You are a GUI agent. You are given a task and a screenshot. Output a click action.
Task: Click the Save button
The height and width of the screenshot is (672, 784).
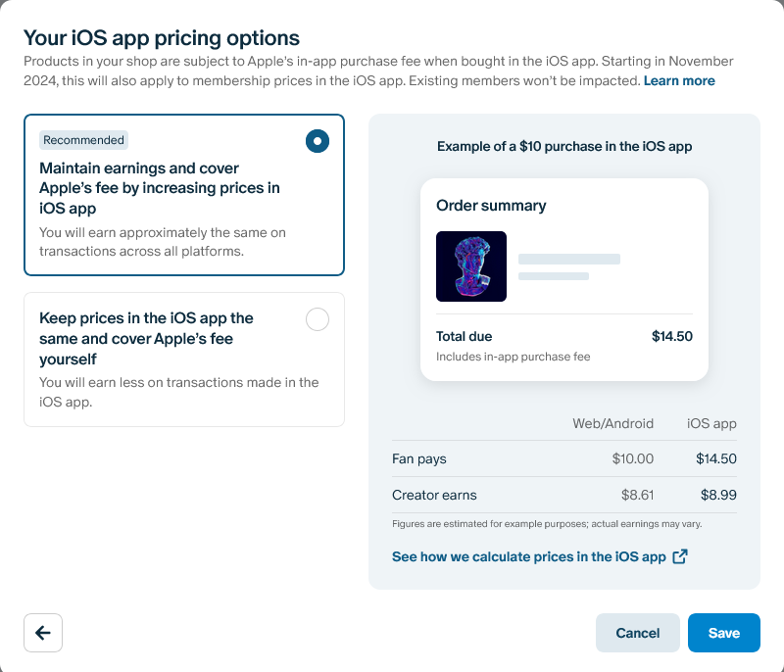click(x=724, y=633)
